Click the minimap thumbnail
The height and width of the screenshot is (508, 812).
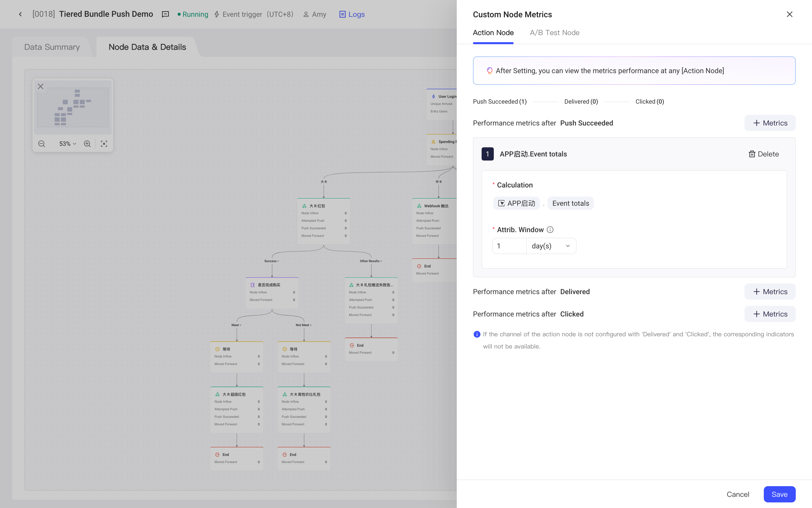(73, 107)
